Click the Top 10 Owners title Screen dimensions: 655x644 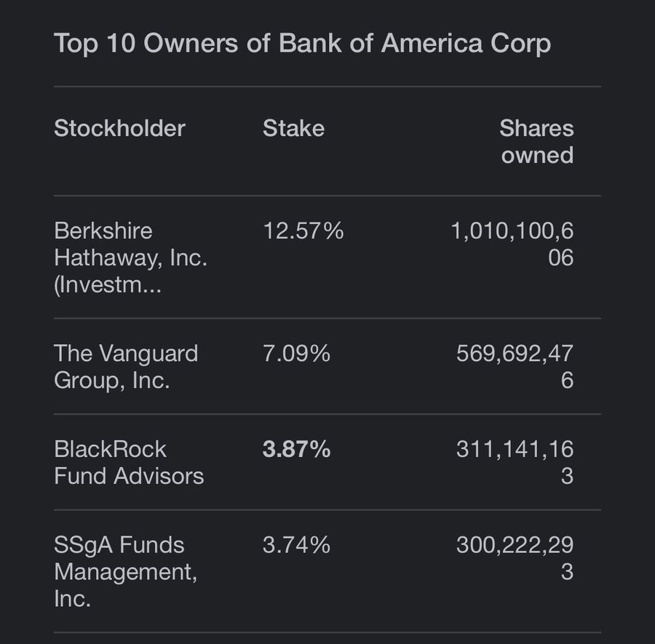click(303, 44)
